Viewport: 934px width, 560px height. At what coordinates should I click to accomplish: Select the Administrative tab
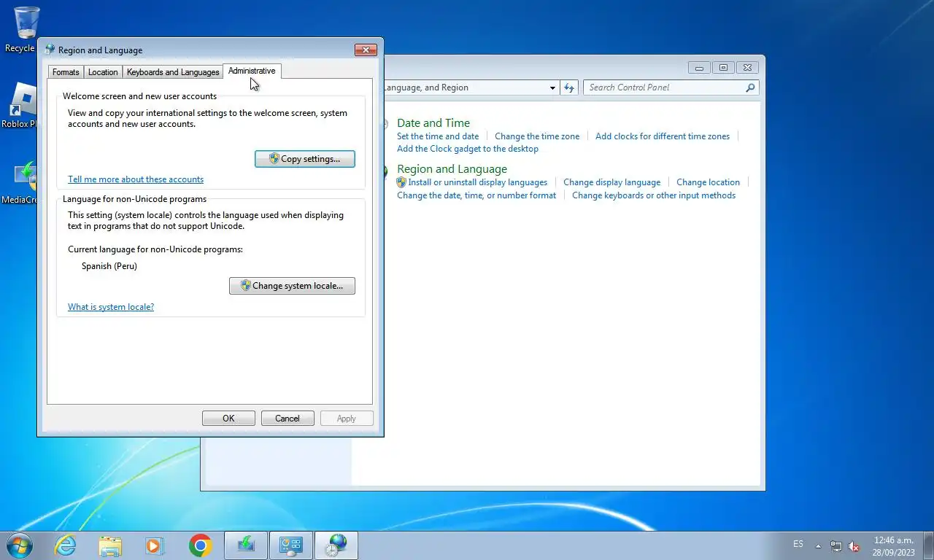252,71
